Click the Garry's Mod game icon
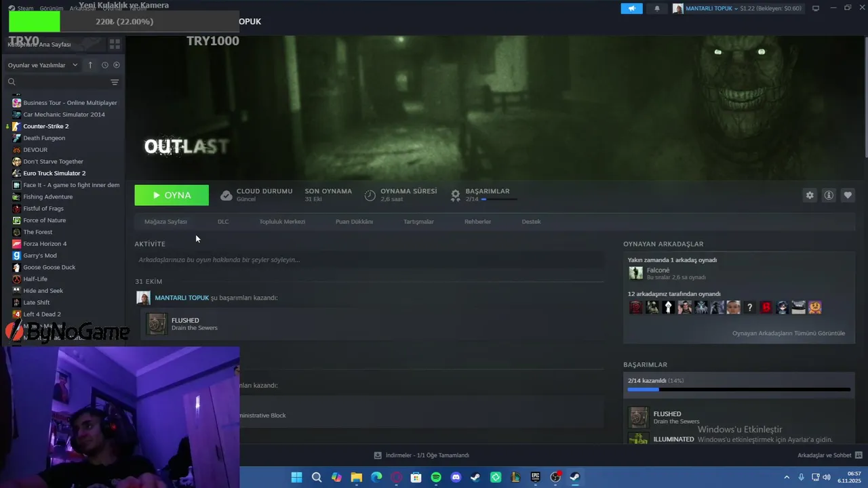The image size is (868, 488). coord(17,256)
